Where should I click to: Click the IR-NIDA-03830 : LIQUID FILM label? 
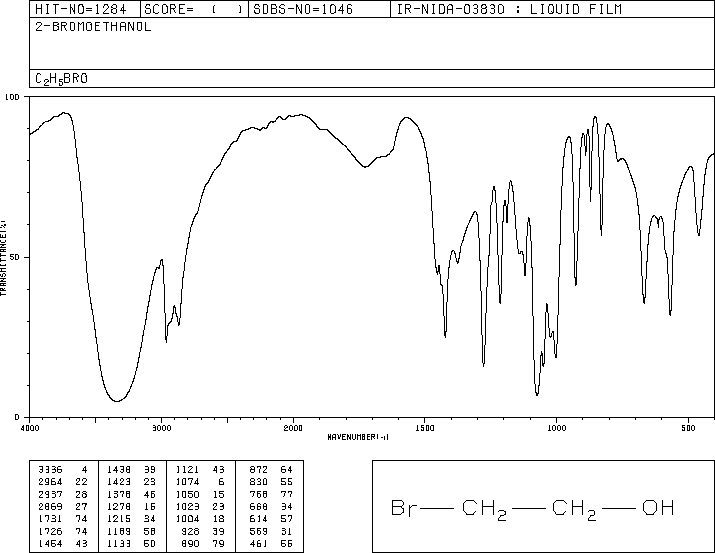click(509, 9)
